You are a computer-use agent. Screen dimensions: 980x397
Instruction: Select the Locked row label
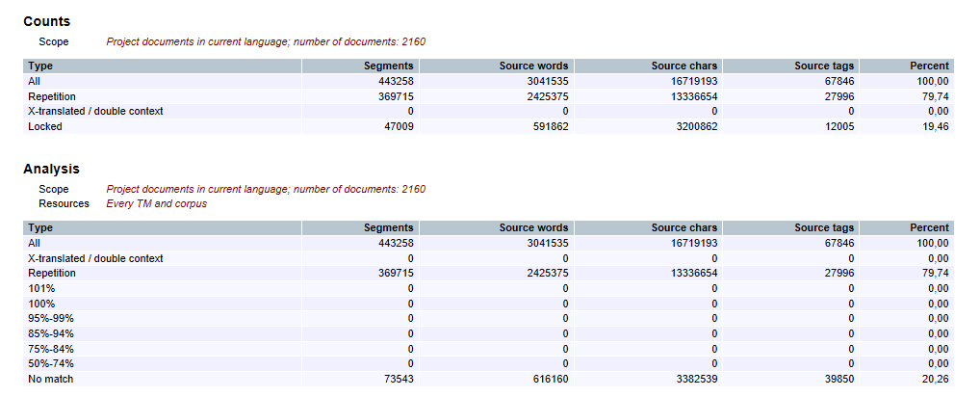pos(45,126)
